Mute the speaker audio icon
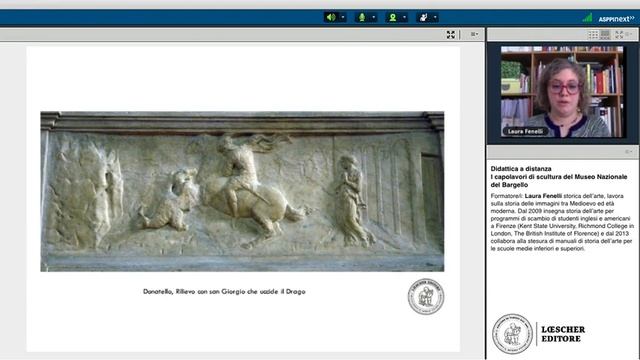640x360 pixels. [331, 17]
